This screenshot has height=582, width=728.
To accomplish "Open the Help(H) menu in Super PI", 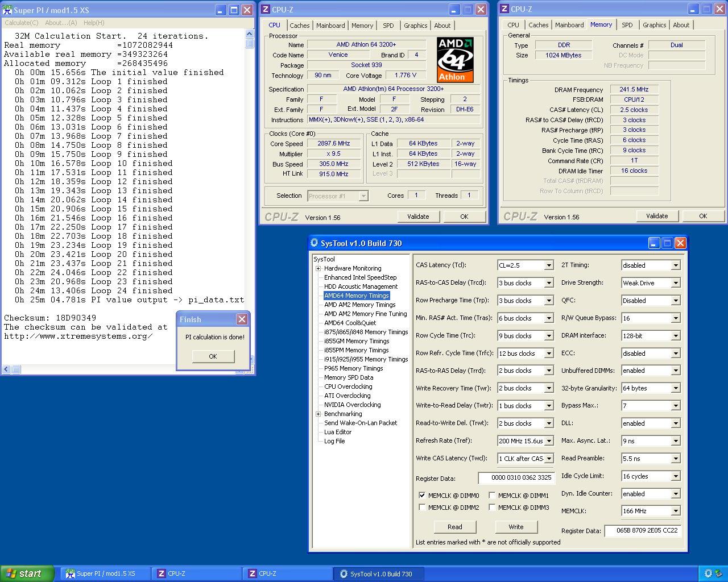I will point(94,23).
